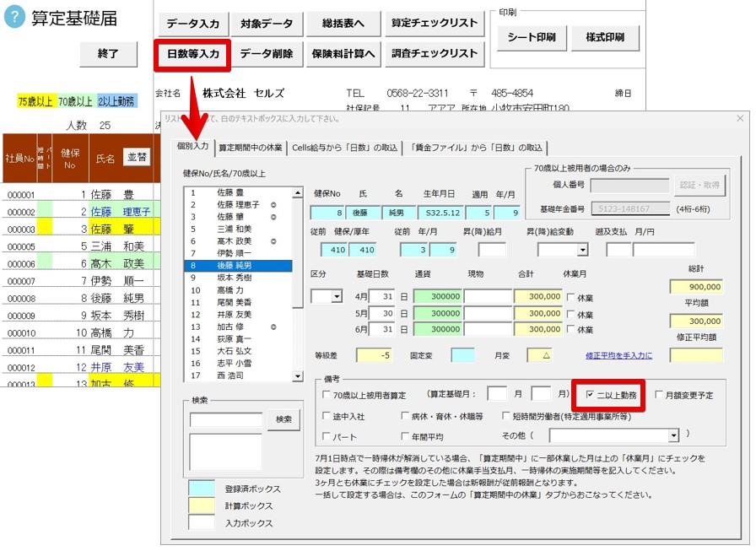
Task: Click the 対象データ button
Action: click(267, 23)
